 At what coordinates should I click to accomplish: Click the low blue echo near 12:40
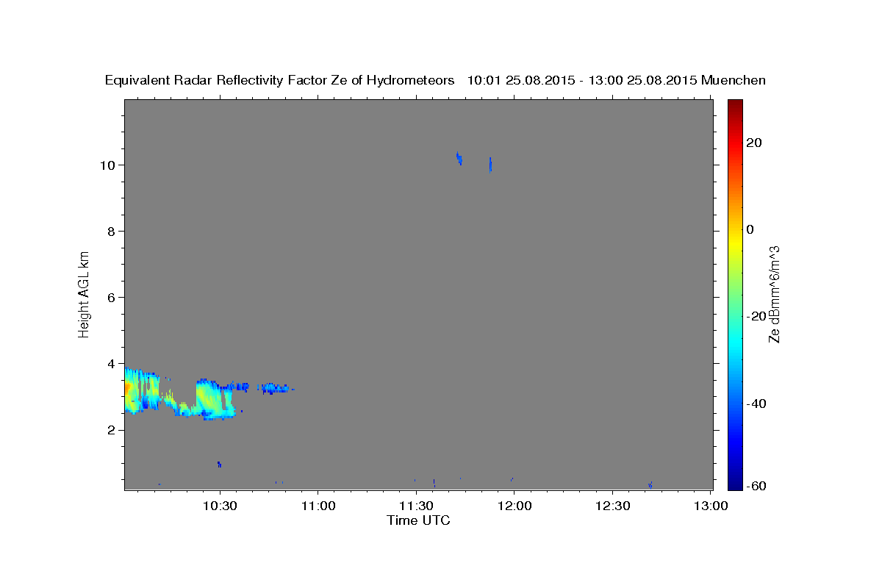pyautogui.click(x=650, y=484)
